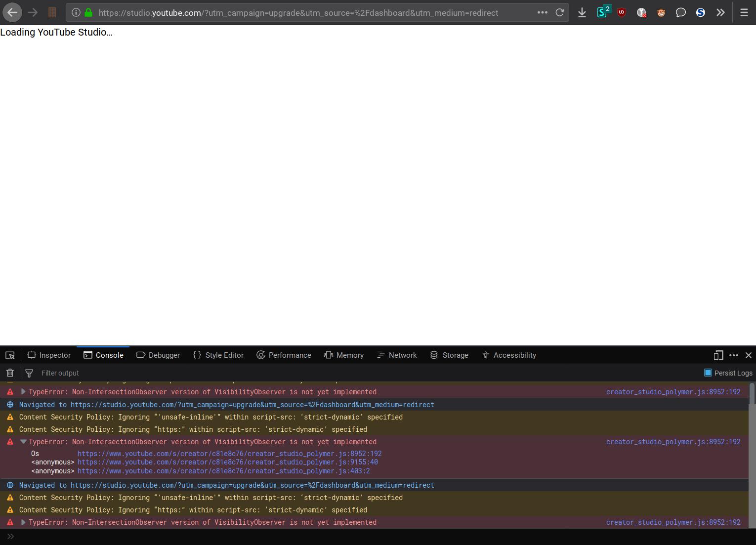Focus the Filter output field

(x=368, y=373)
